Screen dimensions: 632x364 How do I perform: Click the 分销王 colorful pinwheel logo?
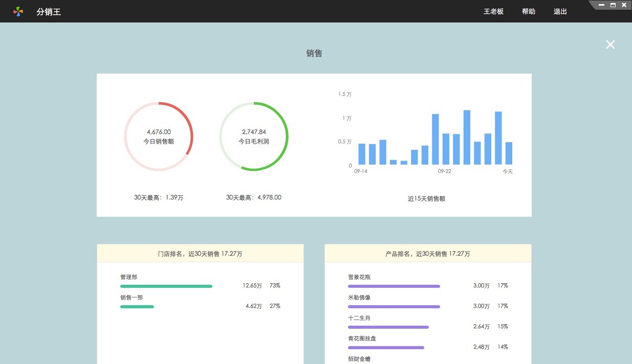coord(18,11)
